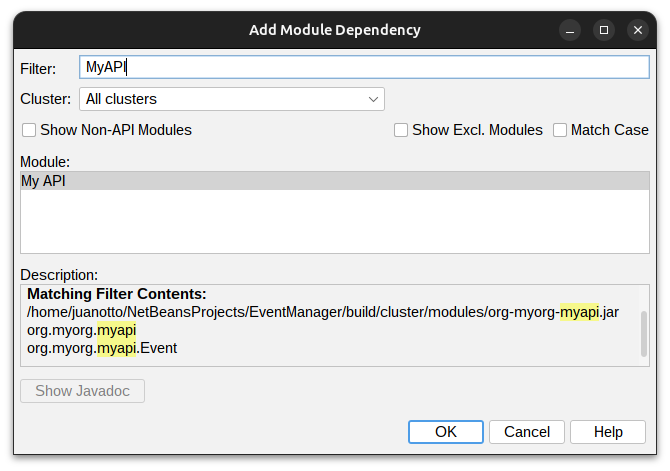Minimize the dialog window

[x=569, y=30]
